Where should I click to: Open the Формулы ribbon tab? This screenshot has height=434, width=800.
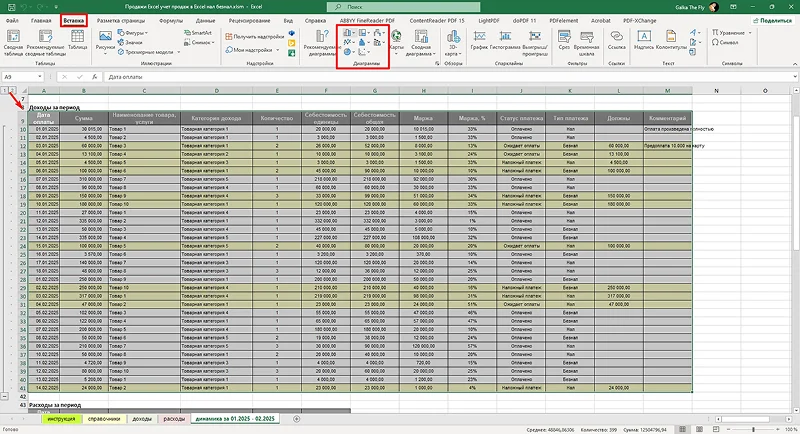(170, 21)
